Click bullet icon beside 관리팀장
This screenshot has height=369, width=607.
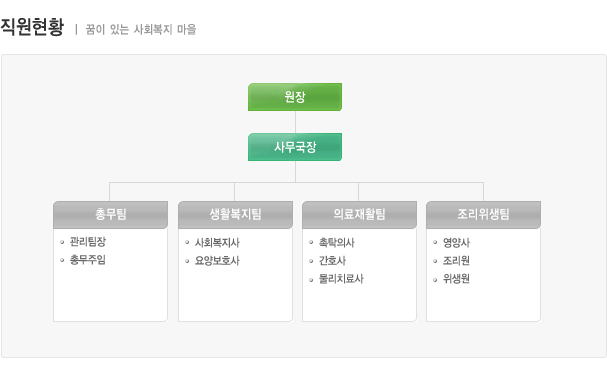click(62, 242)
